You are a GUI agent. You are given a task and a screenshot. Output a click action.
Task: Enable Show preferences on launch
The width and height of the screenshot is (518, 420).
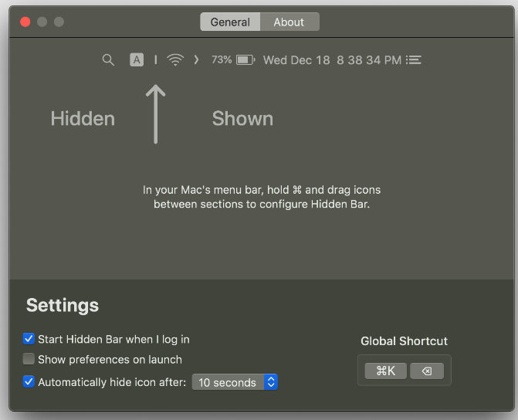29,359
